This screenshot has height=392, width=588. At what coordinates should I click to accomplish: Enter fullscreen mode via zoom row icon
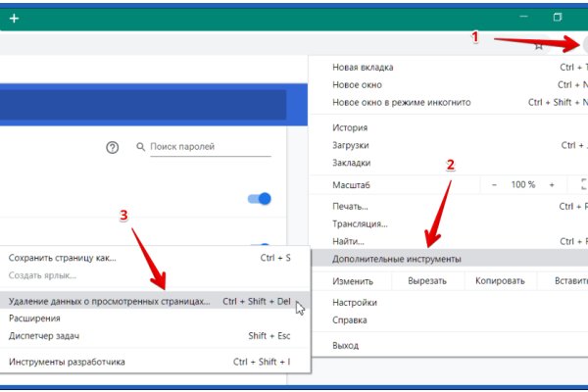[583, 184]
